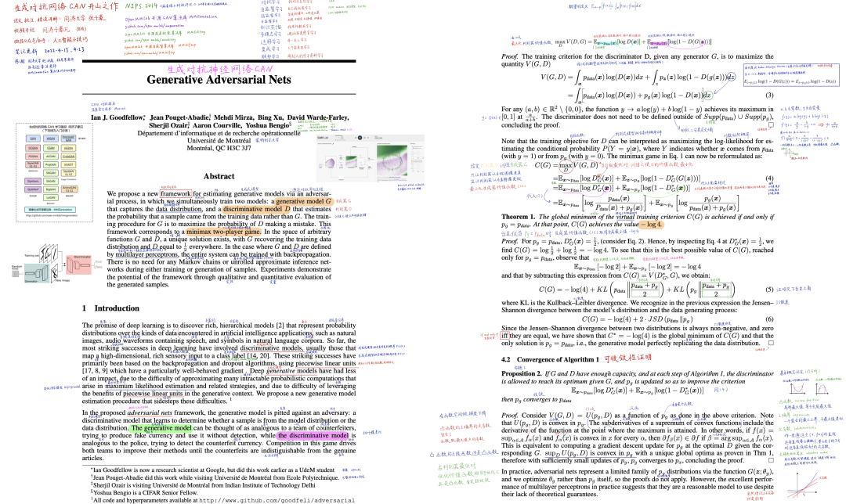This screenshot has width=846, height=504.
Task: Click equation number (6)
Action: (x=769, y=319)
